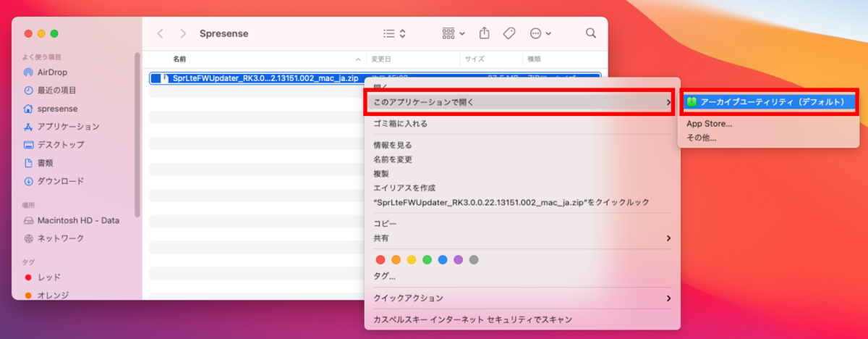Open the grouping options dropdown

454,33
